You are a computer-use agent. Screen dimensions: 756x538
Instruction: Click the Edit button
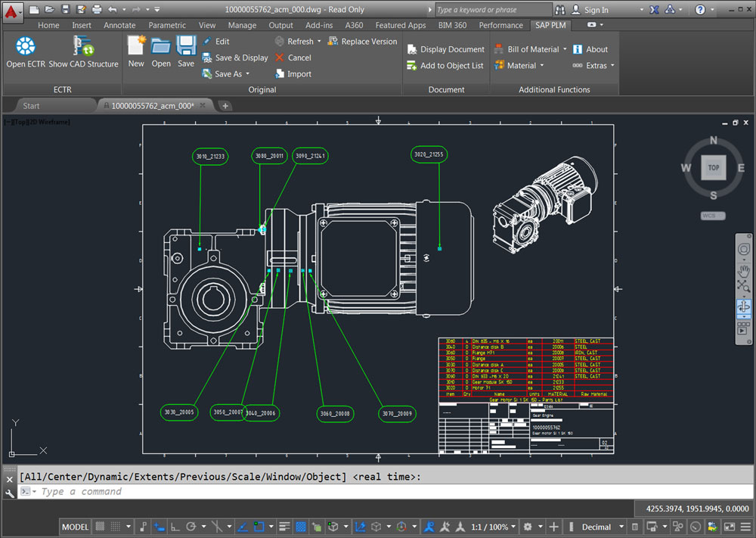(221, 41)
